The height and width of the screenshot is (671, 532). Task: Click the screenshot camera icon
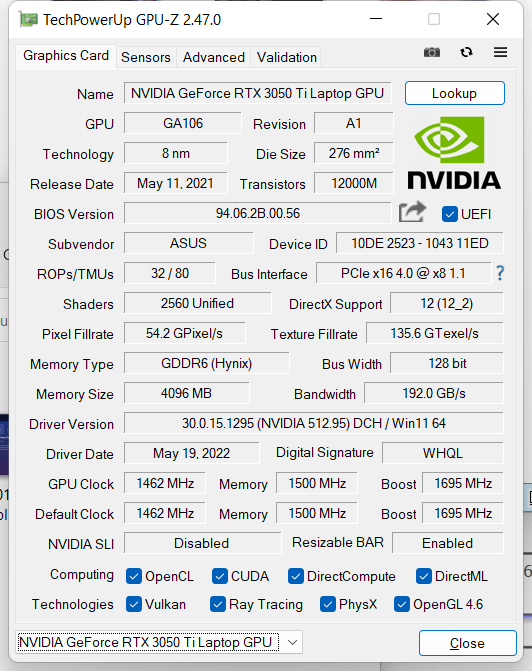(431, 52)
